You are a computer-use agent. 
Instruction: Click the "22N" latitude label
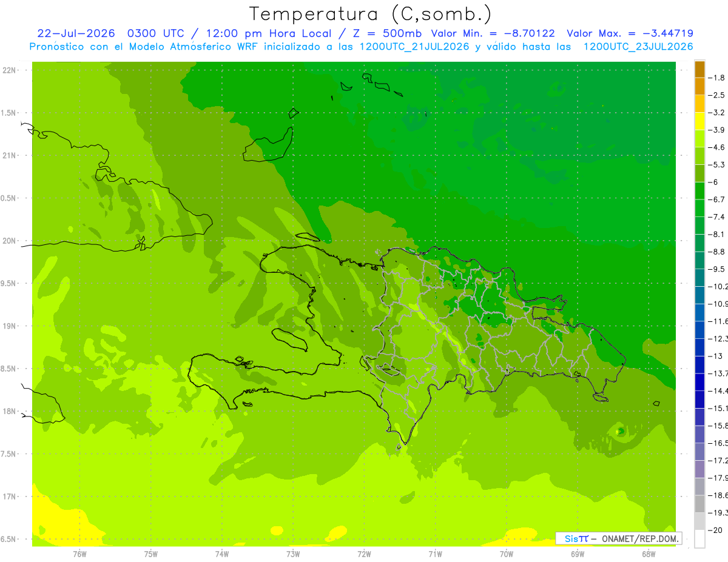(x=9, y=70)
